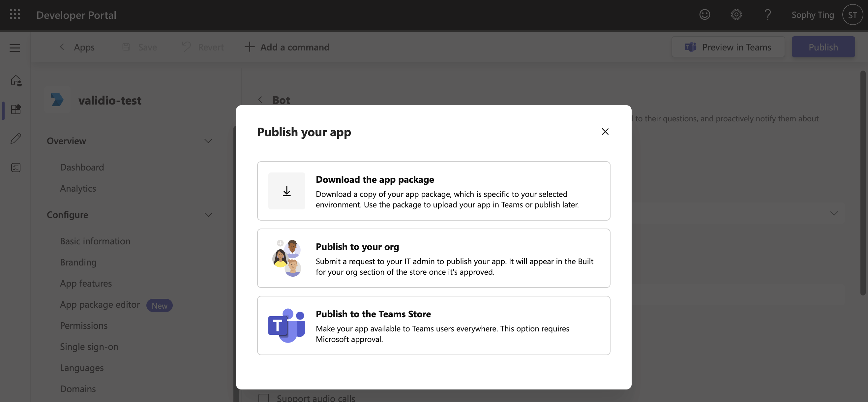The image size is (868, 402).
Task: Go to the Home sidebar icon
Action: [16, 80]
